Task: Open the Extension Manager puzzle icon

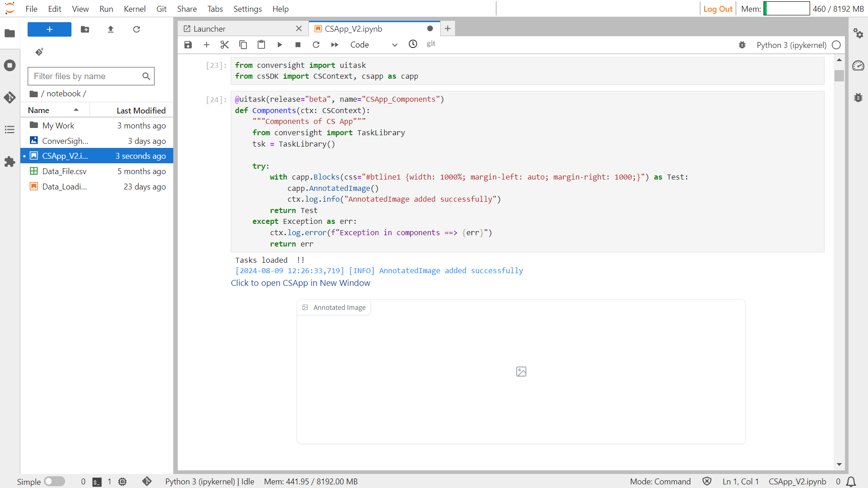Action: 9,161
